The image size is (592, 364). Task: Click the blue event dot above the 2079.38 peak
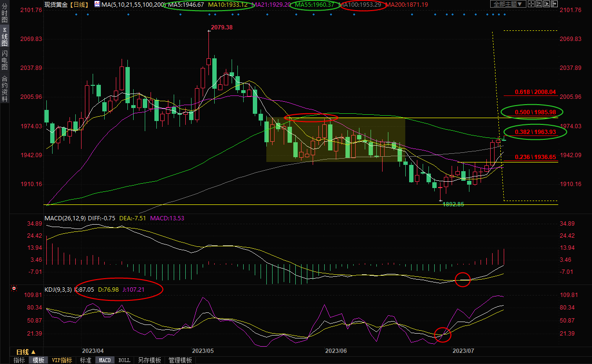point(209,14)
